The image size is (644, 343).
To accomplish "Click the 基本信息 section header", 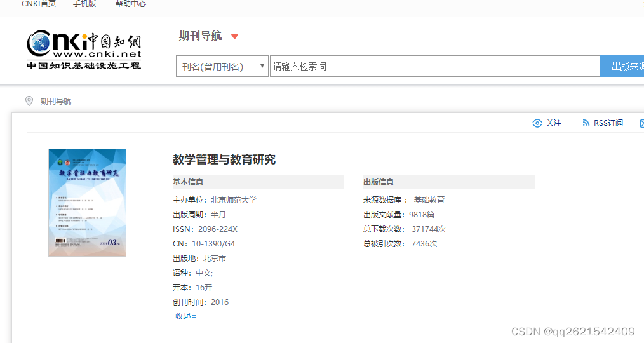I will (x=258, y=182).
